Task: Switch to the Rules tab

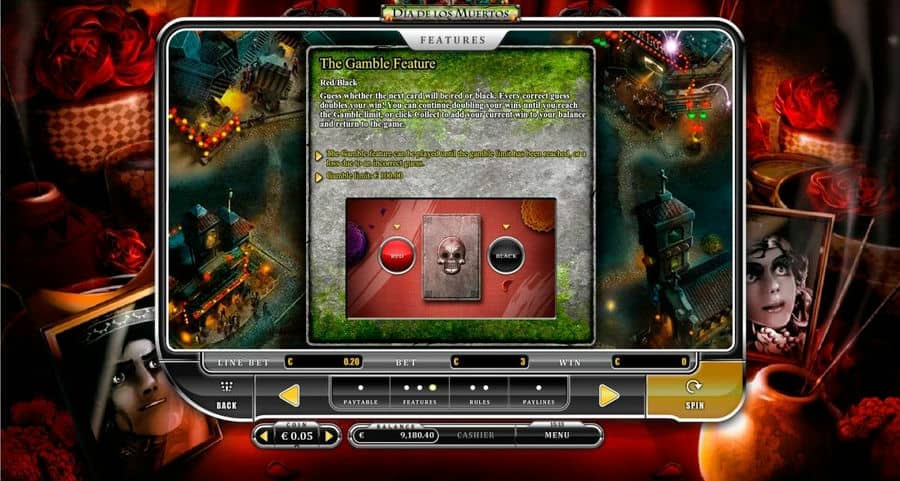Action: coord(479,393)
